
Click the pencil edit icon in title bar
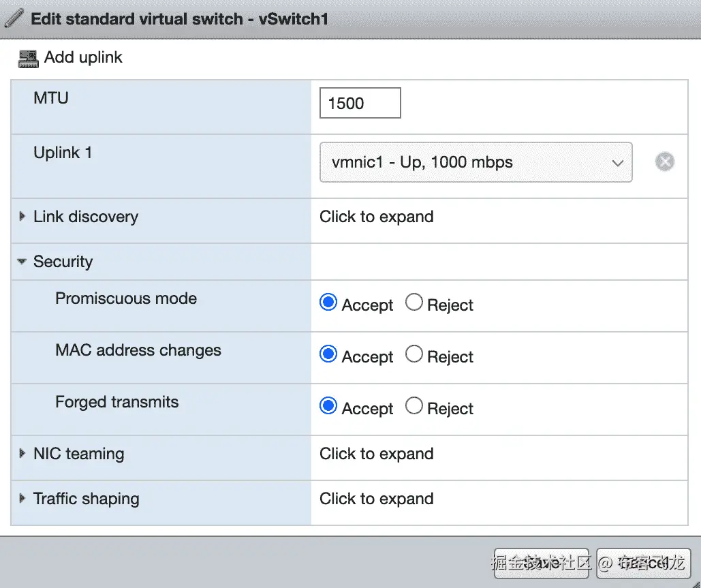[x=14, y=18]
